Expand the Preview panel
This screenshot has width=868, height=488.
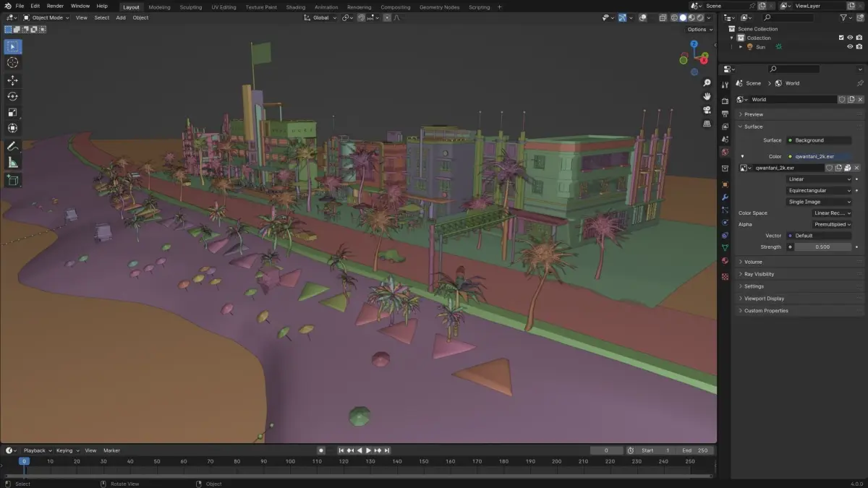(800, 114)
